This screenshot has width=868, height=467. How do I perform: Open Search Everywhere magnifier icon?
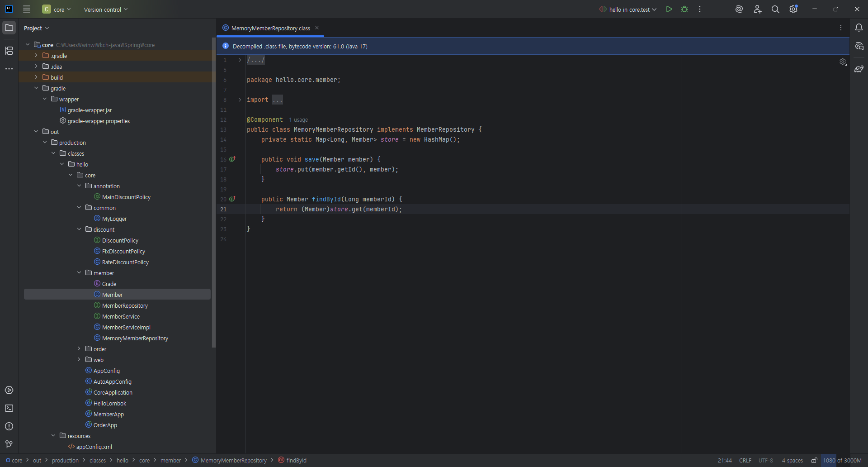click(x=775, y=9)
